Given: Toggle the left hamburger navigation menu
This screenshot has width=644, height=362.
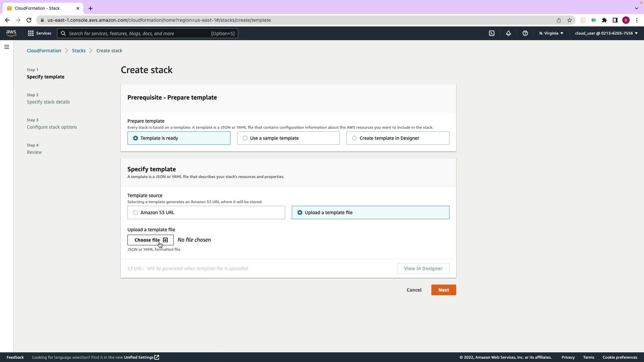Looking at the screenshot, I should (x=7, y=47).
